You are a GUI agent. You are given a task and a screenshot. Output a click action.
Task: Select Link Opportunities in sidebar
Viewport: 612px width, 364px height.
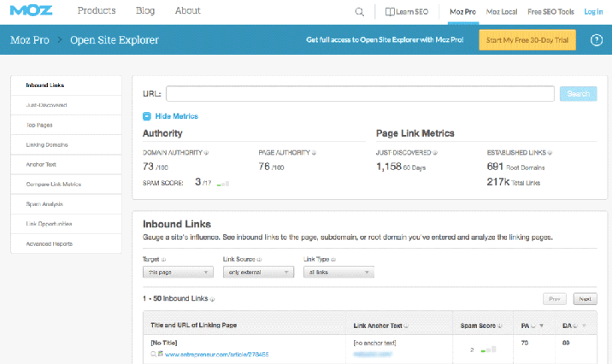coord(67,224)
